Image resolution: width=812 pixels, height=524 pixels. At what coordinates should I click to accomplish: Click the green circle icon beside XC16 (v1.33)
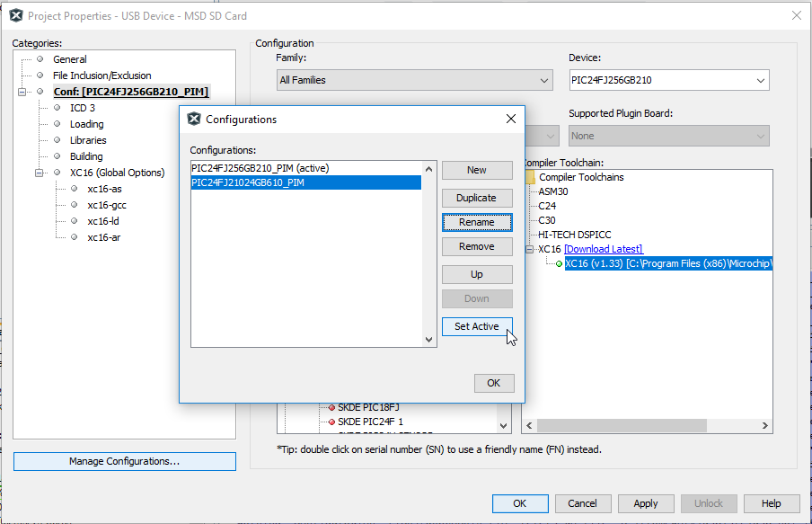560,264
